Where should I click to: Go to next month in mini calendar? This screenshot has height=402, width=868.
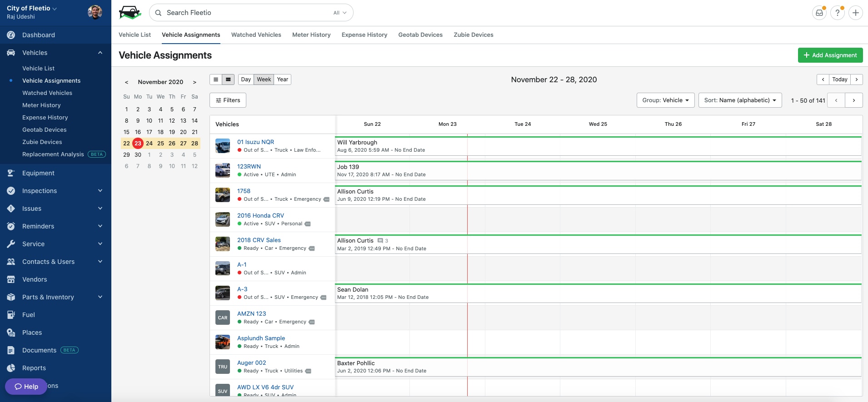coord(195,82)
